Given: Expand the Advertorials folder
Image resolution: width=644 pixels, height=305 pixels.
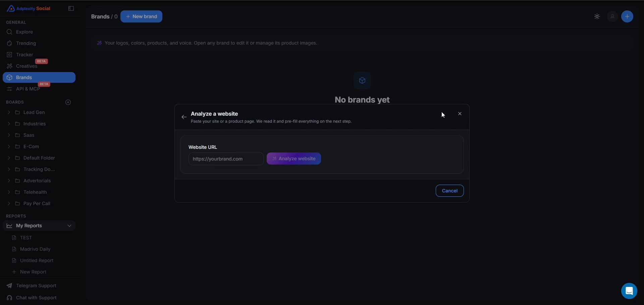Looking at the screenshot, I should (x=9, y=181).
